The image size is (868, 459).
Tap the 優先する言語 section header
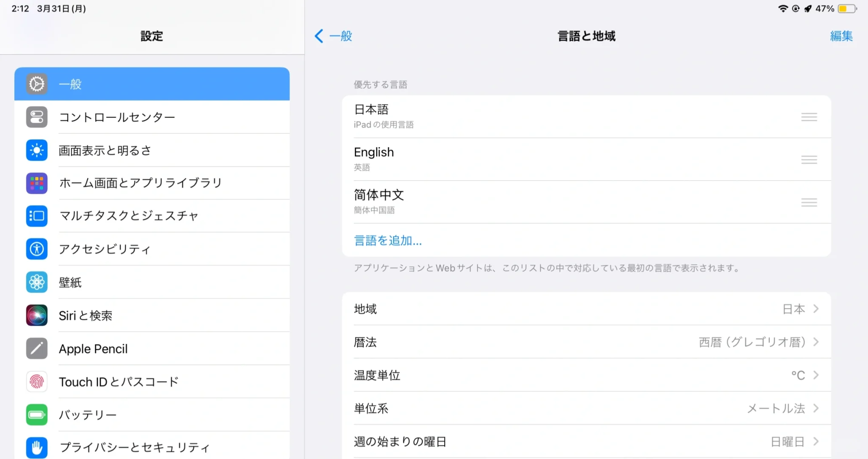click(x=380, y=85)
